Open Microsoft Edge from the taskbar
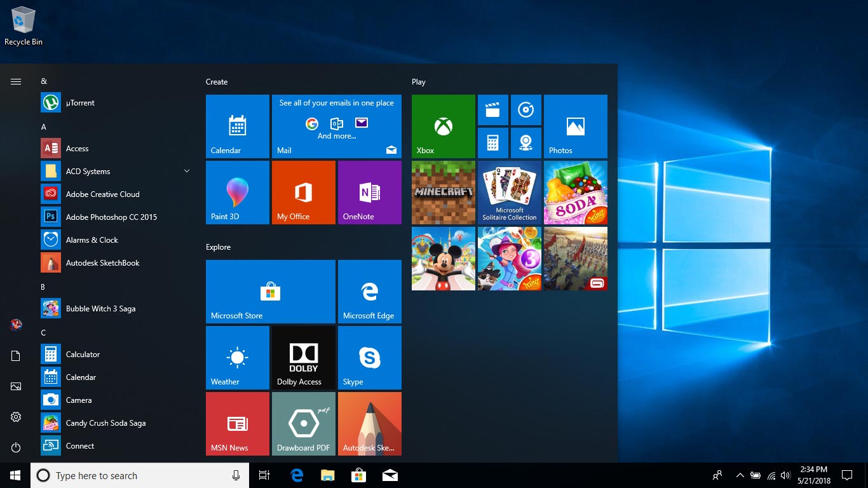 pyautogui.click(x=296, y=475)
